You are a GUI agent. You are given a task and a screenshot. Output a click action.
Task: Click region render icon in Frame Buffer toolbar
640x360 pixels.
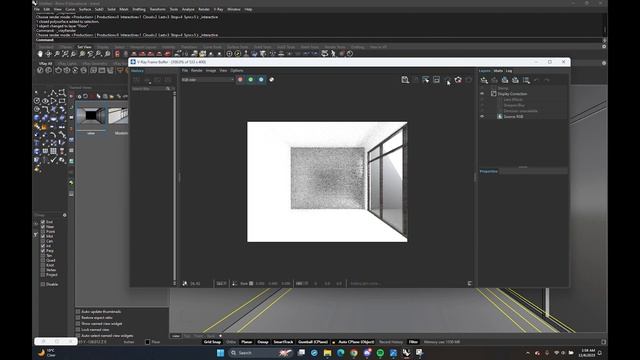tap(436, 80)
